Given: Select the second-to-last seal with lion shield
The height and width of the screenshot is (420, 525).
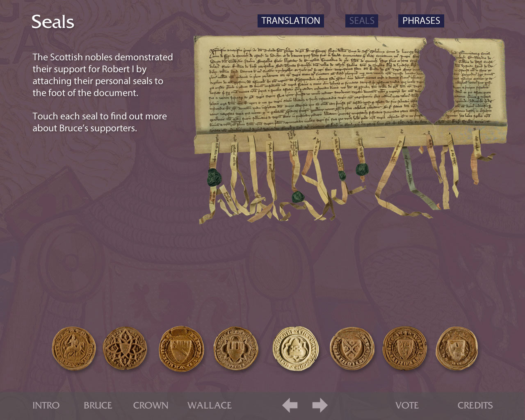Looking at the screenshot, I should coord(404,349).
